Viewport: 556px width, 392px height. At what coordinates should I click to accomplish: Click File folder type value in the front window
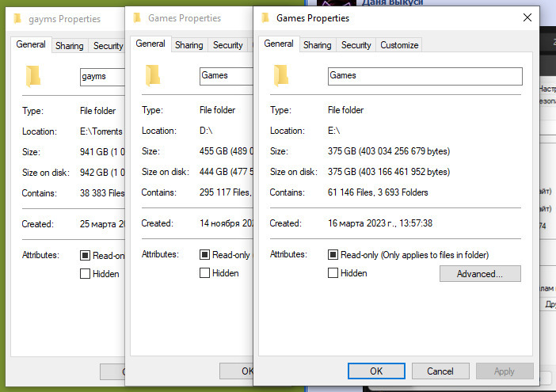[345, 110]
